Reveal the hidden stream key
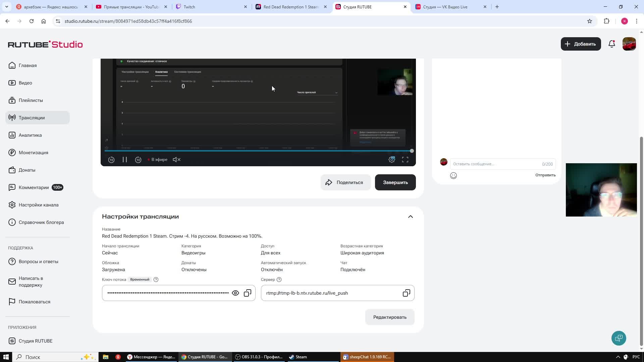Viewport: 644px width, 362px height. pos(235,293)
